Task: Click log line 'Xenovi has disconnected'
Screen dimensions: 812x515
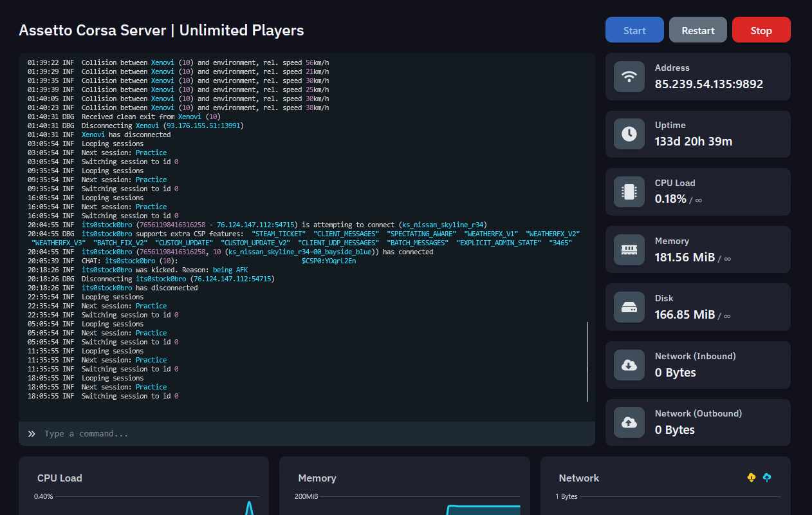Action: click(x=99, y=135)
